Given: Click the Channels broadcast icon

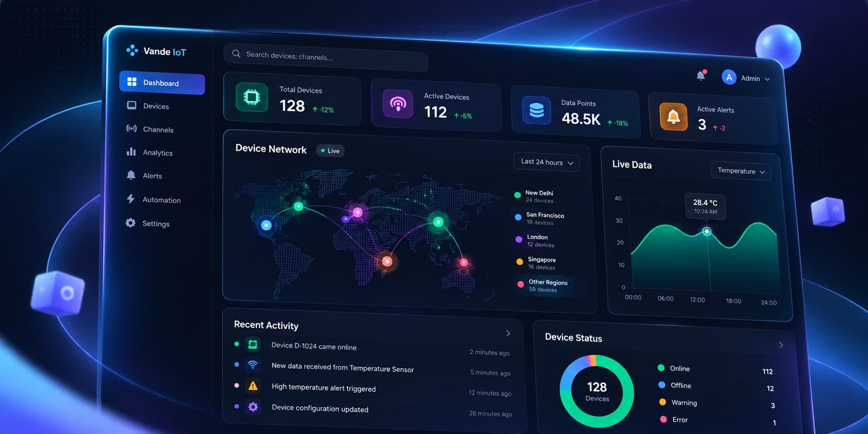Looking at the screenshot, I should [131, 128].
